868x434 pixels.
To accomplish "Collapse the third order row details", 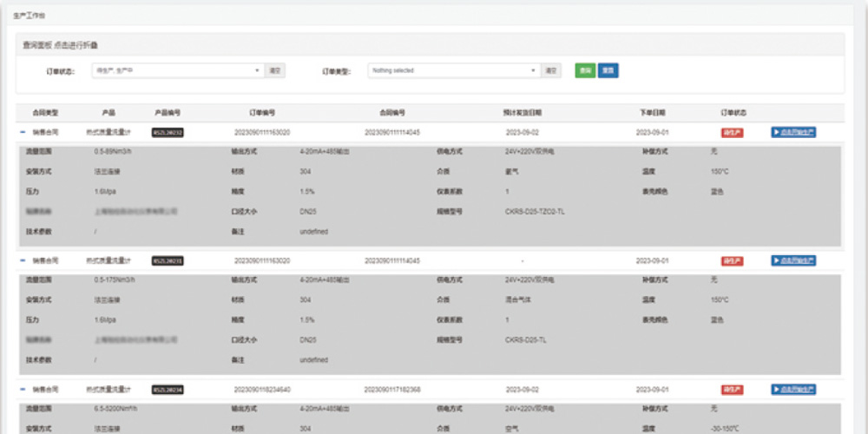I will 22,390.
